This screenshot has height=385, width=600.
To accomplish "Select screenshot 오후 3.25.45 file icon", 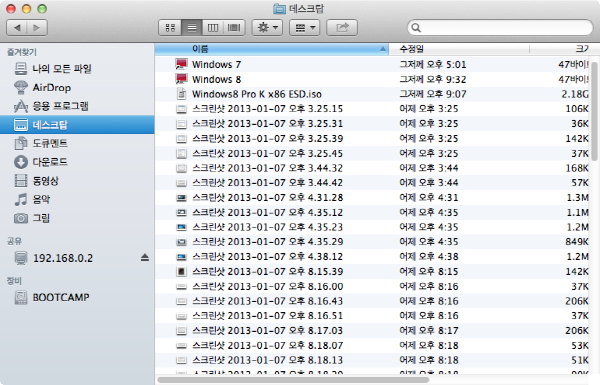I will 181,153.
